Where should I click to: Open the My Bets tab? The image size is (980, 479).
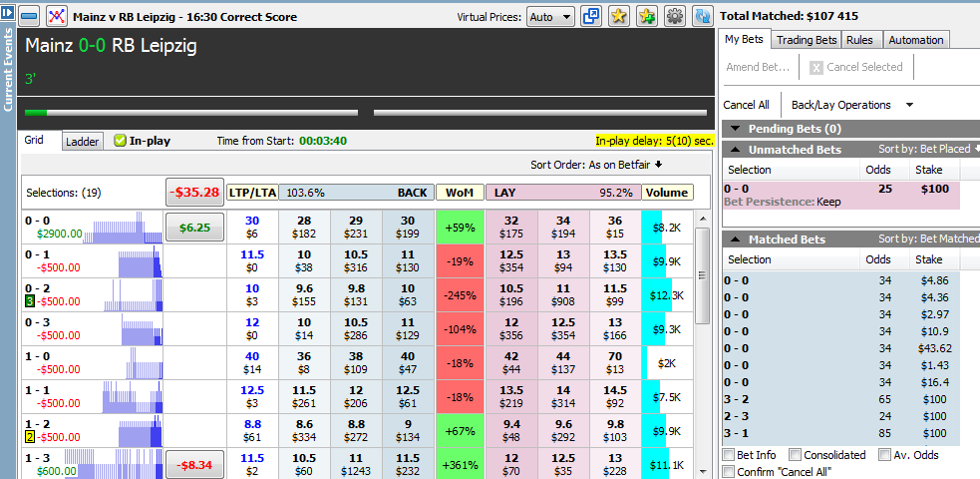tap(744, 39)
